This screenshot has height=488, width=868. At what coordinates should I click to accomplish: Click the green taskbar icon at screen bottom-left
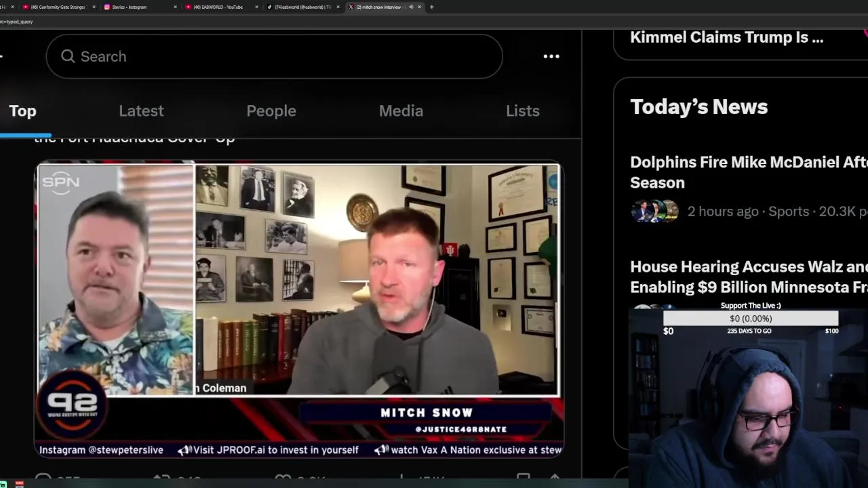[x=3, y=485]
